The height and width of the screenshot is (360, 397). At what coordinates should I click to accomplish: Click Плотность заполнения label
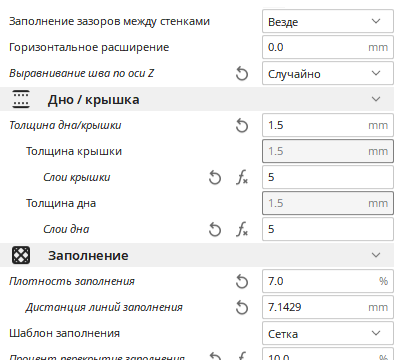(x=72, y=282)
